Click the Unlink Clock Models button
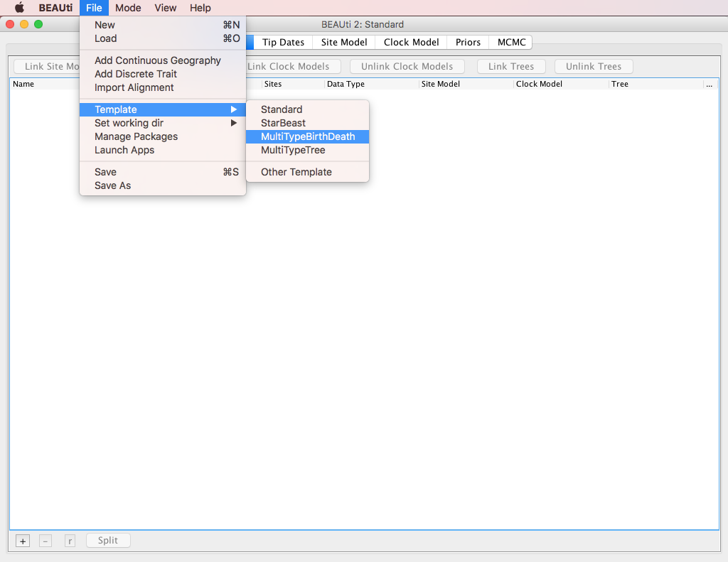Screen dimensions: 728x562 pos(407,66)
